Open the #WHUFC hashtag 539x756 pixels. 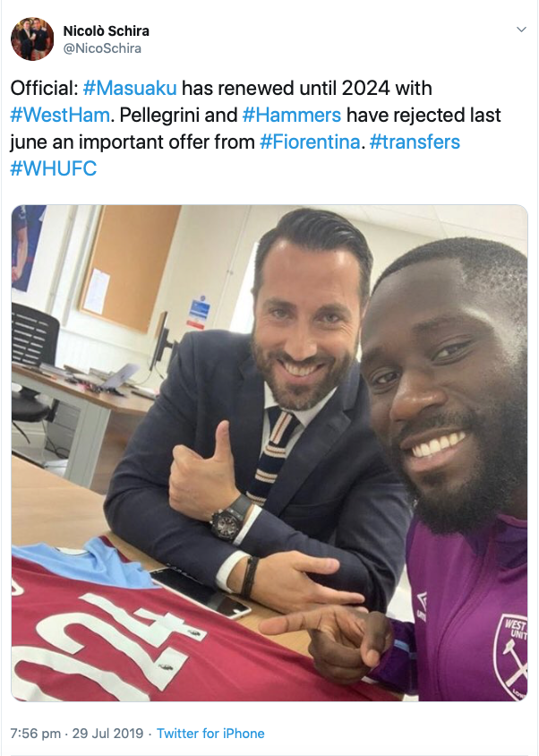pos(54,168)
